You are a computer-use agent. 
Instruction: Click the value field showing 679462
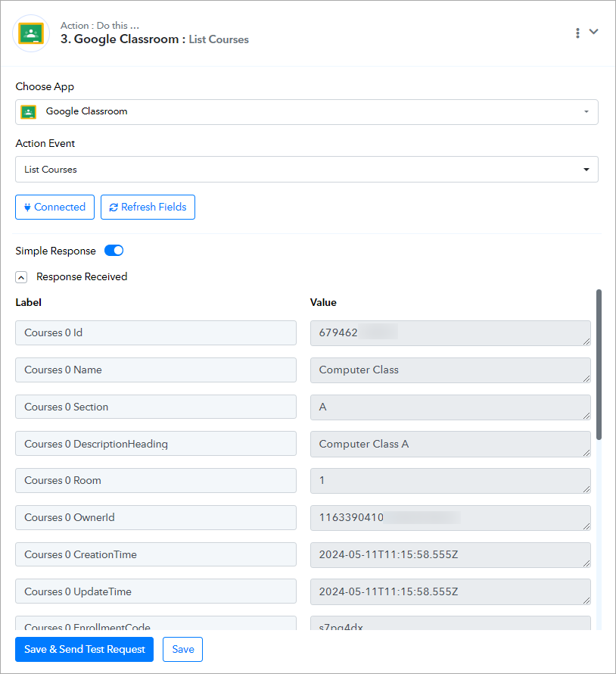click(450, 333)
